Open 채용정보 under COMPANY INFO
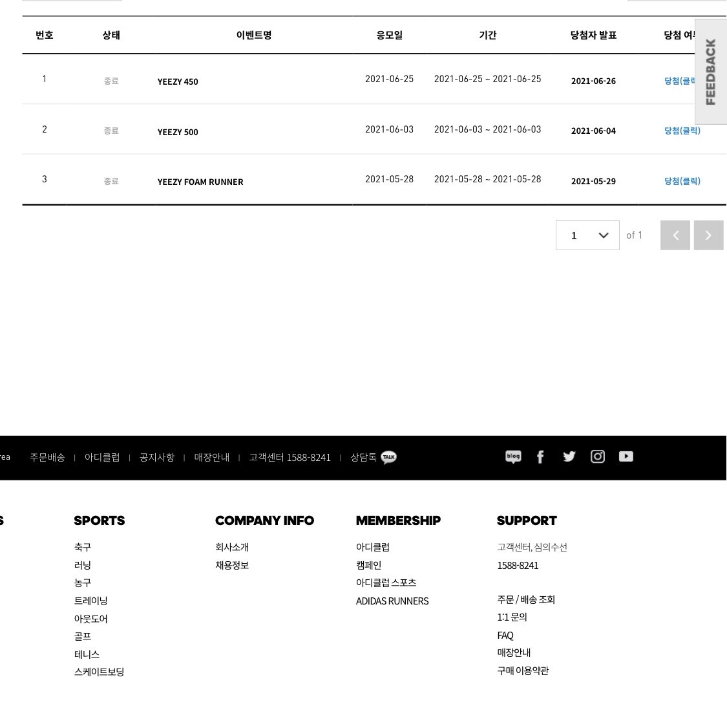This screenshot has height=728, width=727. point(232,566)
